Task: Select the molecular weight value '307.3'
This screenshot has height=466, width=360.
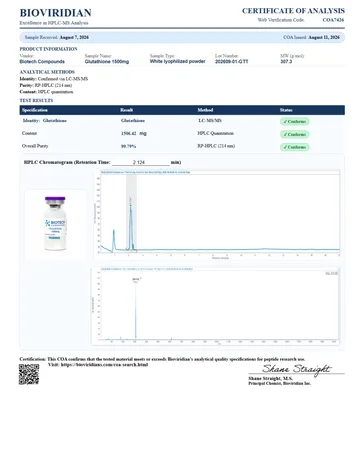Action: pos(286,62)
